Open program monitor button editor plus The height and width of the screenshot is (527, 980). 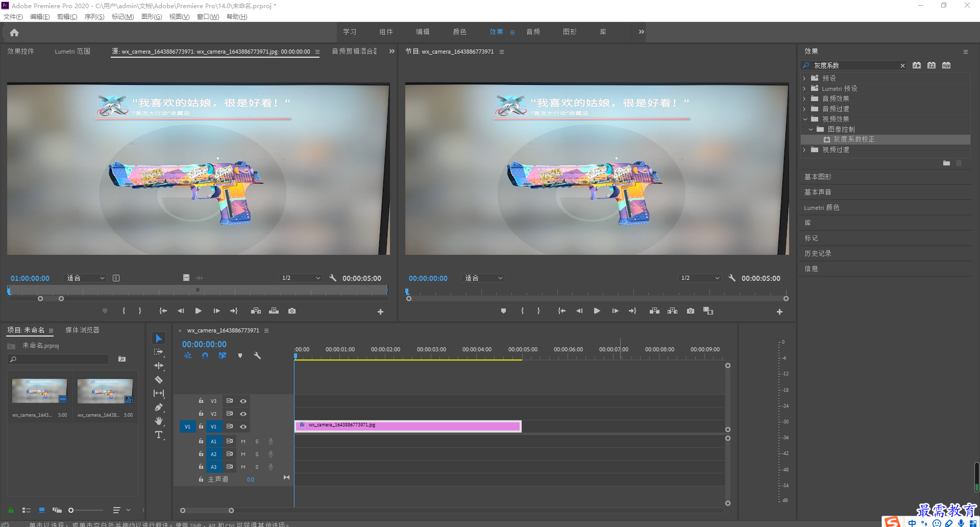[x=779, y=312]
